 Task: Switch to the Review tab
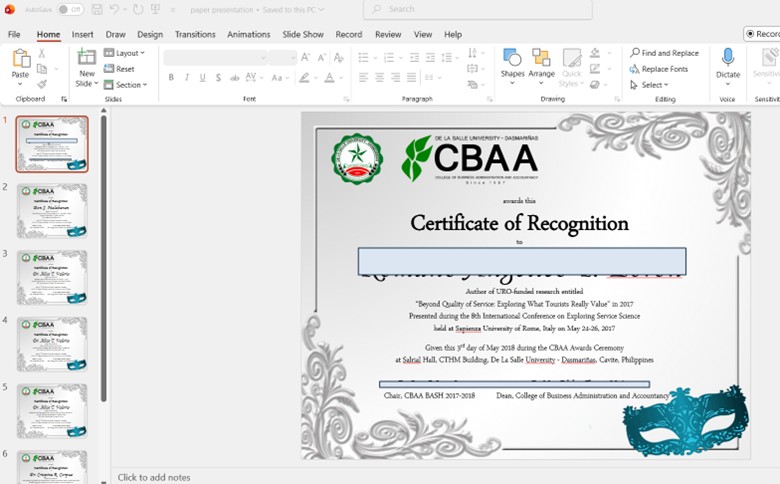tap(388, 34)
